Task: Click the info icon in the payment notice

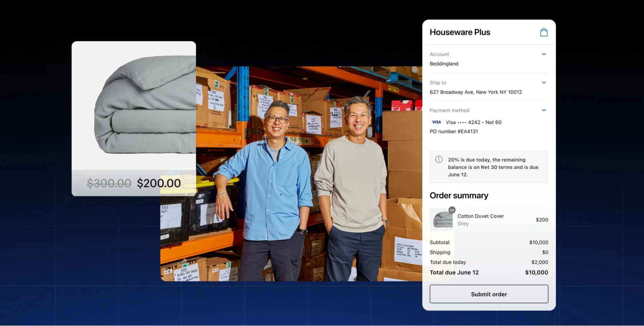Action: click(x=439, y=159)
